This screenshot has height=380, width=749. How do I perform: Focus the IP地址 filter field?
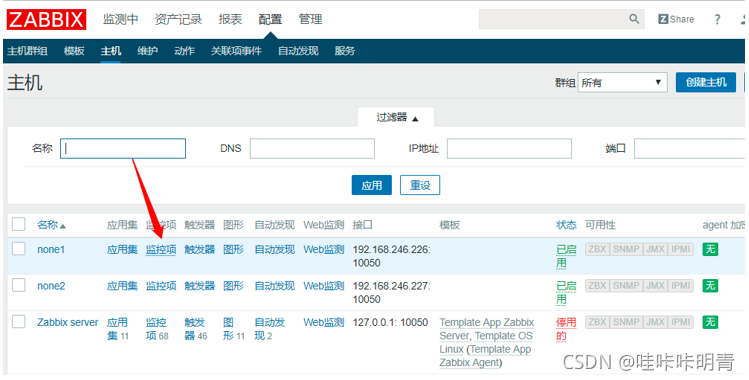pyautogui.click(x=509, y=148)
